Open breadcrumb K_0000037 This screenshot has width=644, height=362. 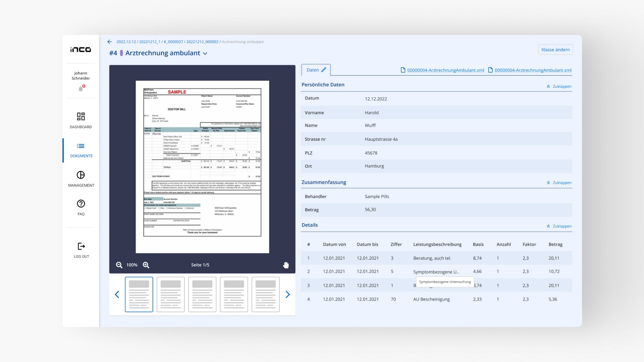click(x=173, y=42)
